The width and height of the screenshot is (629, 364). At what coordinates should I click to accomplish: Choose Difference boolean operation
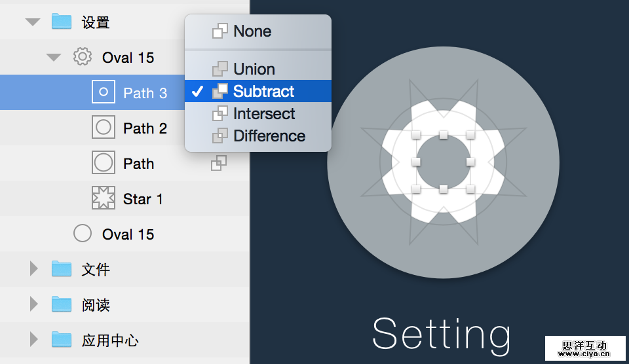[x=269, y=136]
